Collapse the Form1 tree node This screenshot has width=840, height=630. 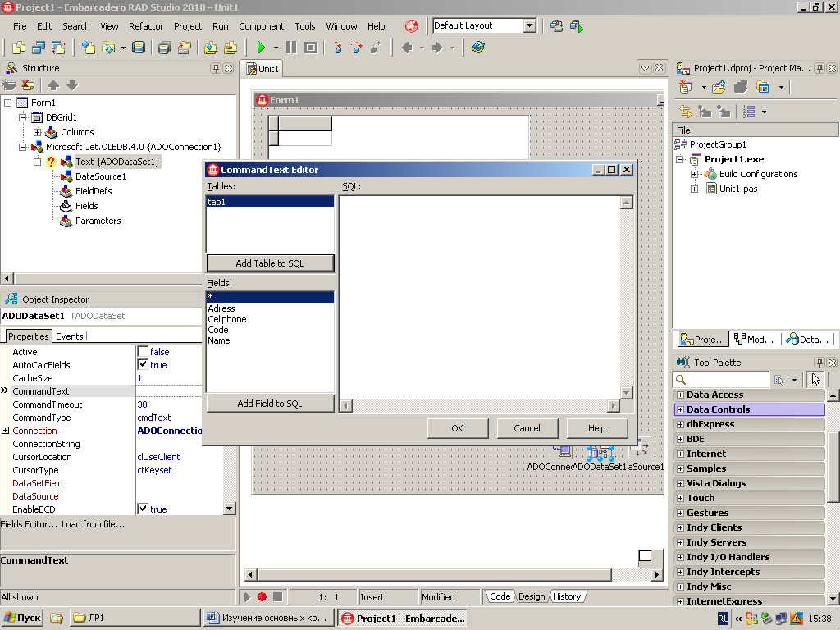click(x=7, y=103)
